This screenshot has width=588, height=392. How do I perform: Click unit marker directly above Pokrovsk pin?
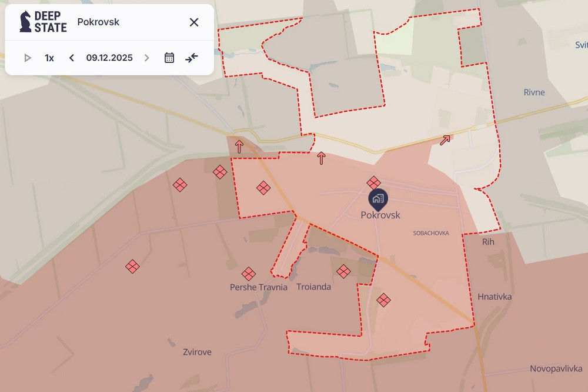pyautogui.click(x=373, y=183)
